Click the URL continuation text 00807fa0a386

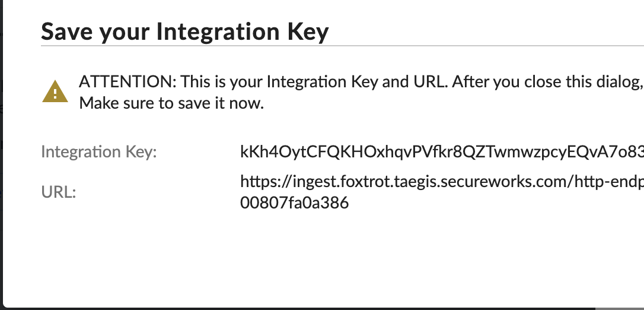pos(295,203)
